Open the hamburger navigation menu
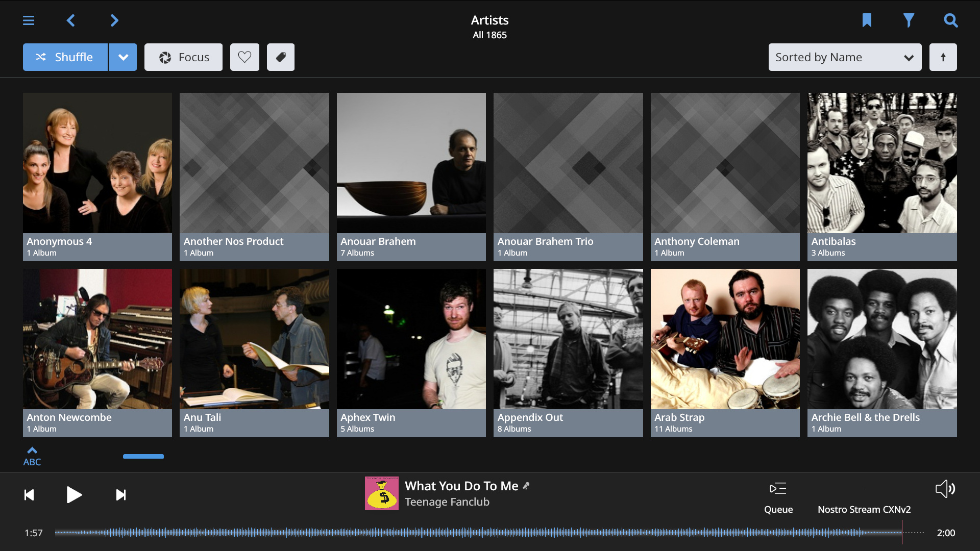 (x=29, y=20)
